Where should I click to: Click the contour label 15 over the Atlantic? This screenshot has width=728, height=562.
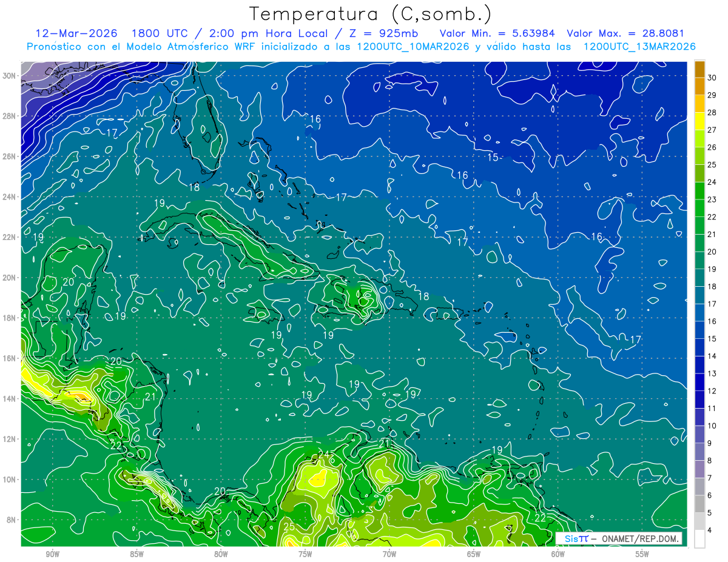tap(493, 158)
